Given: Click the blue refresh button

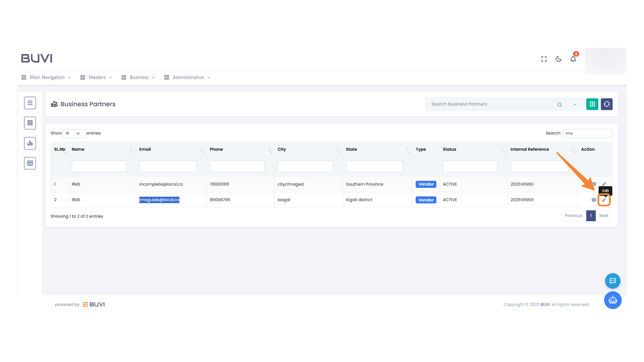Looking at the screenshot, I should [606, 104].
